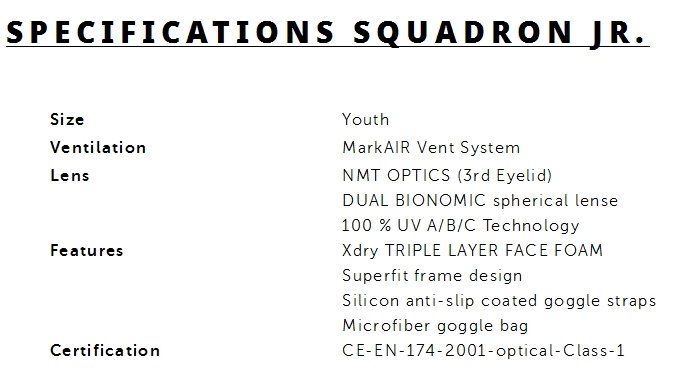Click Silicon anti-slip coated goggle straps line
This screenshot has width=682, height=382.
(x=499, y=301)
